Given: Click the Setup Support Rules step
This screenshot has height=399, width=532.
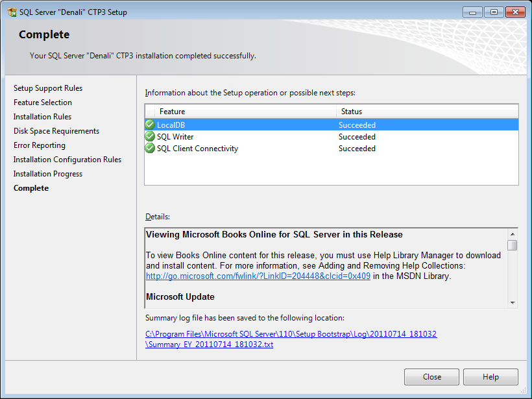Looking at the screenshot, I should click(x=48, y=88).
